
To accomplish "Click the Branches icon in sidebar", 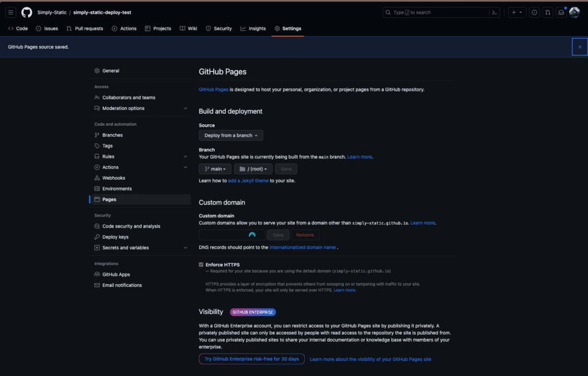I will pos(97,135).
